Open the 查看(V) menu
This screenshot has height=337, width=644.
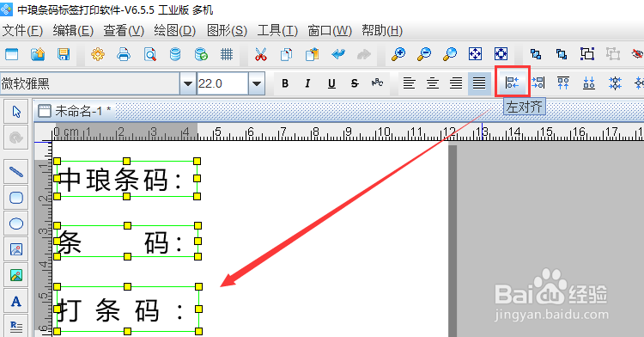tap(124, 30)
